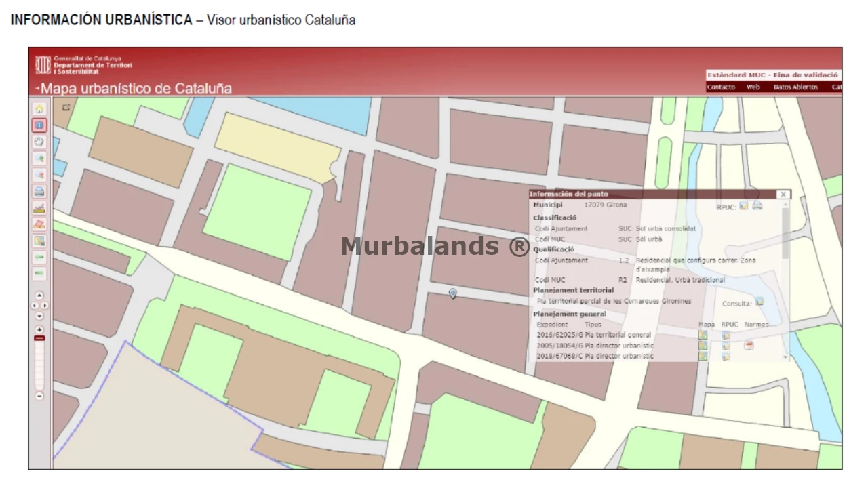Close the Información del punto panel
This screenshot has width=868, height=488.
coord(783,195)
